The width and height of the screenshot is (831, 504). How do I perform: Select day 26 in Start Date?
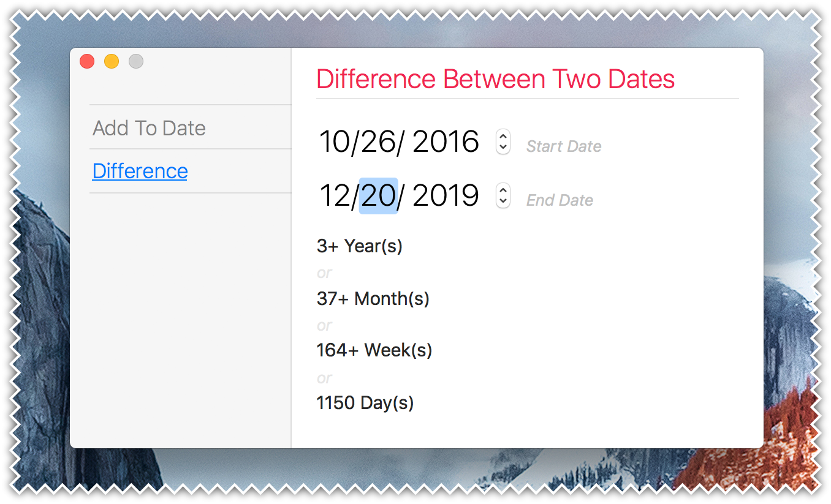(379, 142)
